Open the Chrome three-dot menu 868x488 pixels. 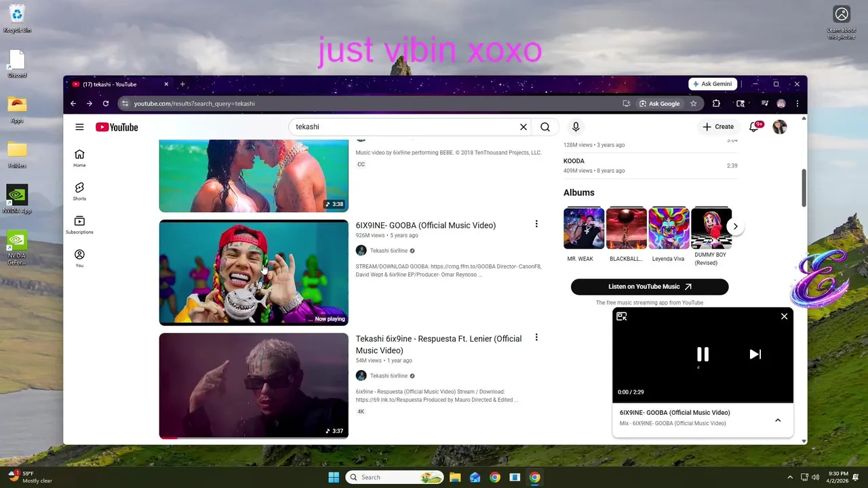tap(797, 104)
